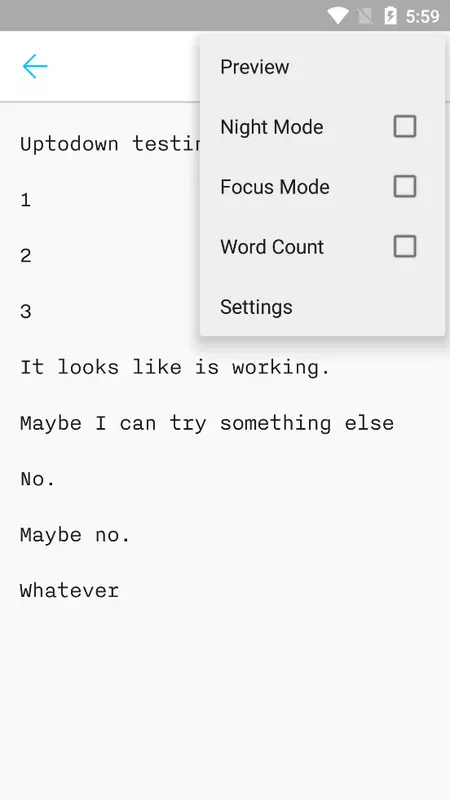Image resolution: width=450 pixels, height=800 pixels.
Task: Tap the Wi-Fi status icon
Action: pyautogui.click(x=338, y=16)
